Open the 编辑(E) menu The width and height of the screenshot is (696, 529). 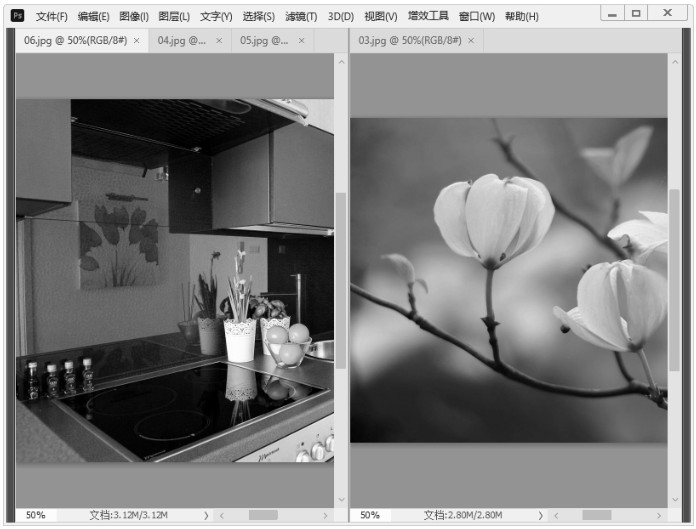click(x=93, y=17)
